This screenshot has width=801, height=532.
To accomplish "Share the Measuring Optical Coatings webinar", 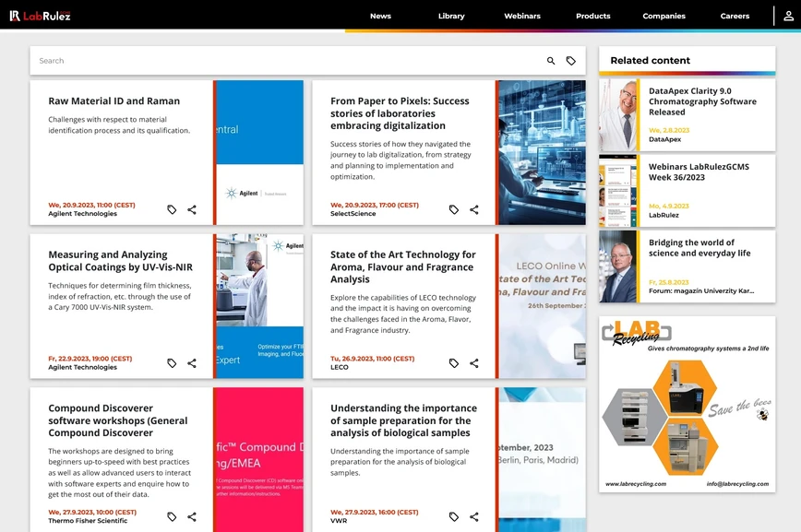I will [192, 363].
